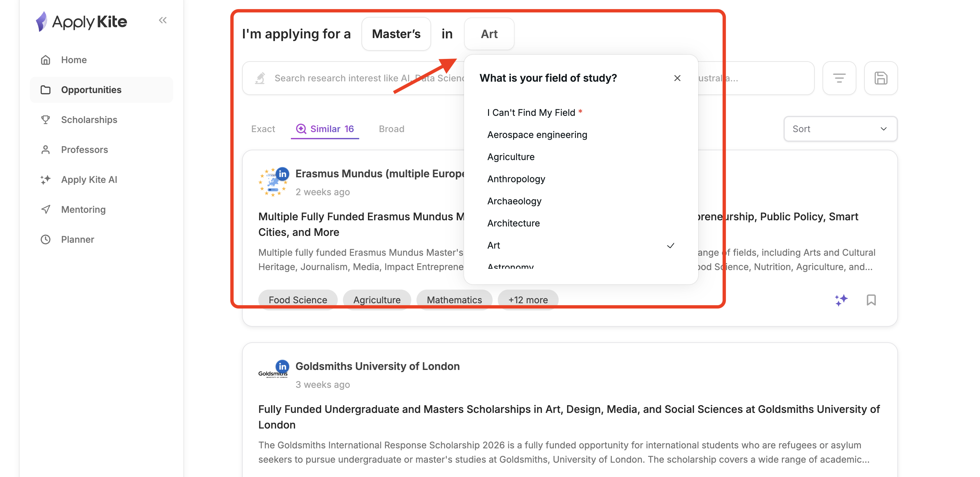The width and height of the screenshot is (980, 477).
Task: Close the field of study popup
Action: point(677,78)
